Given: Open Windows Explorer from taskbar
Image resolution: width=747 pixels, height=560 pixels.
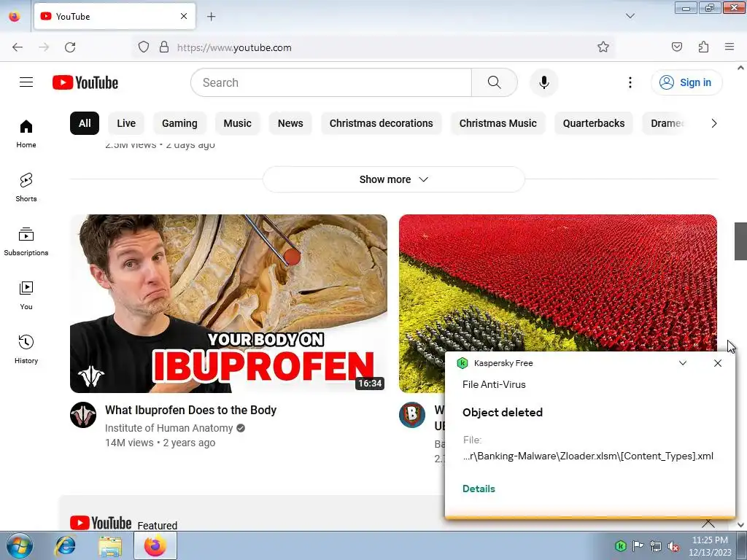Looking at the screenshot, I should pyautogui.click(x=110, y=545).
